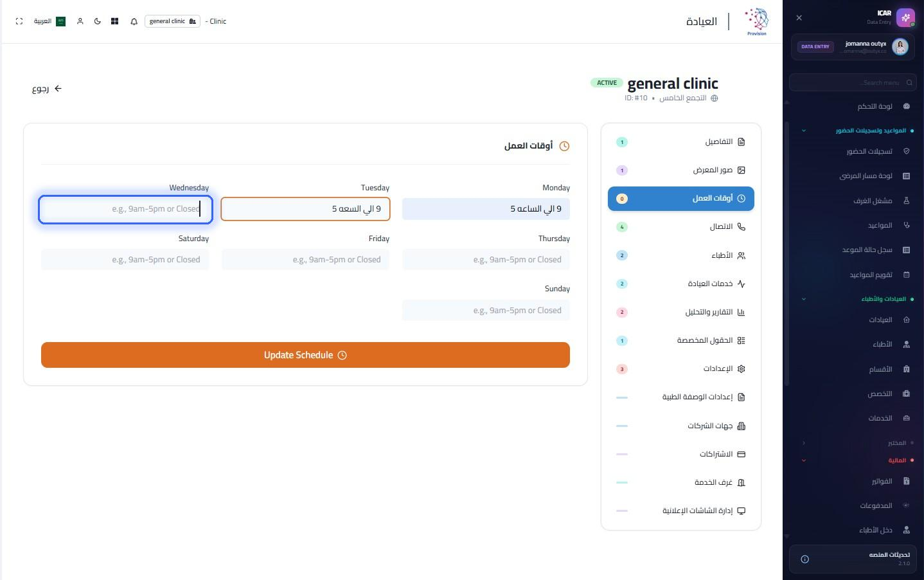Screen dimensions: 924x580
Task: Click the clock icon beside أوقات العمل heading
Action: [564, 146]
